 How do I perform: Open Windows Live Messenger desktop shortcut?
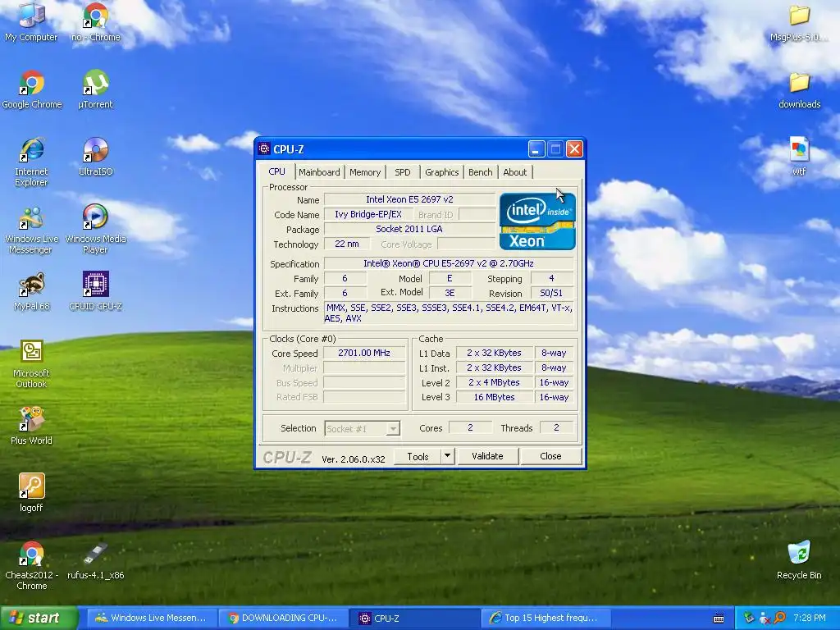[x=31, y=230]
